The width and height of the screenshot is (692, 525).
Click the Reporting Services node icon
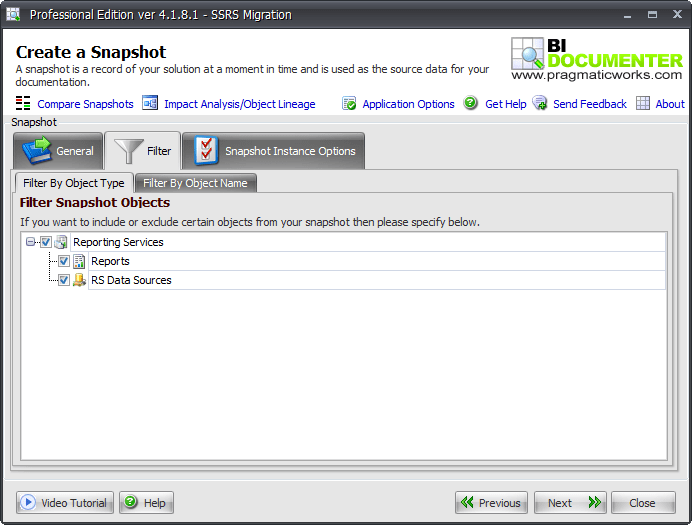pyautogui.click(x=61, y=242)
